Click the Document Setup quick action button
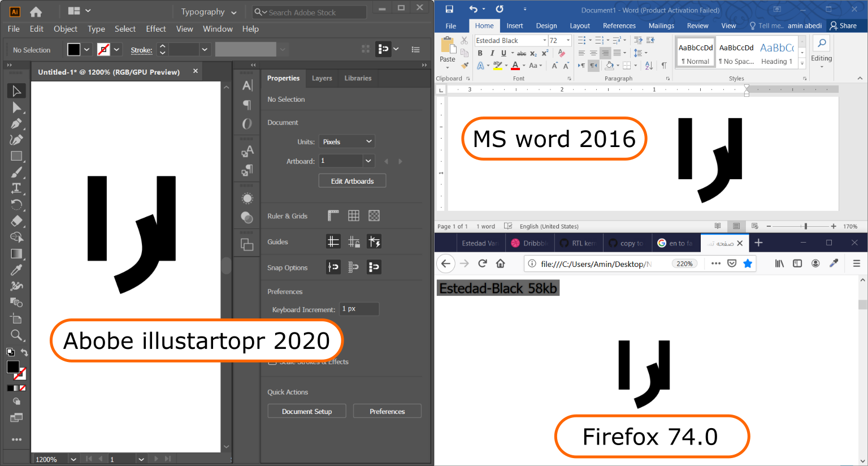The width and height of the screenshot is (868, 466). coord(307,411)
